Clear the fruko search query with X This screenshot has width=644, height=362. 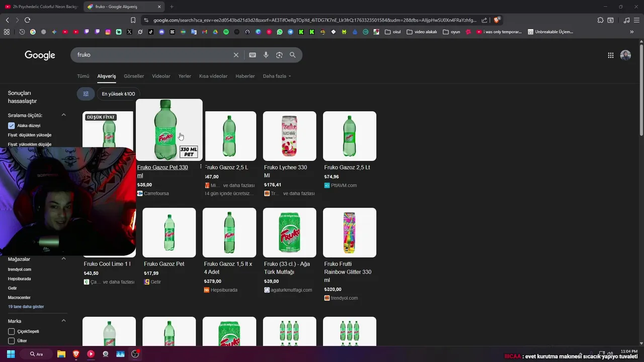[236, 55]
